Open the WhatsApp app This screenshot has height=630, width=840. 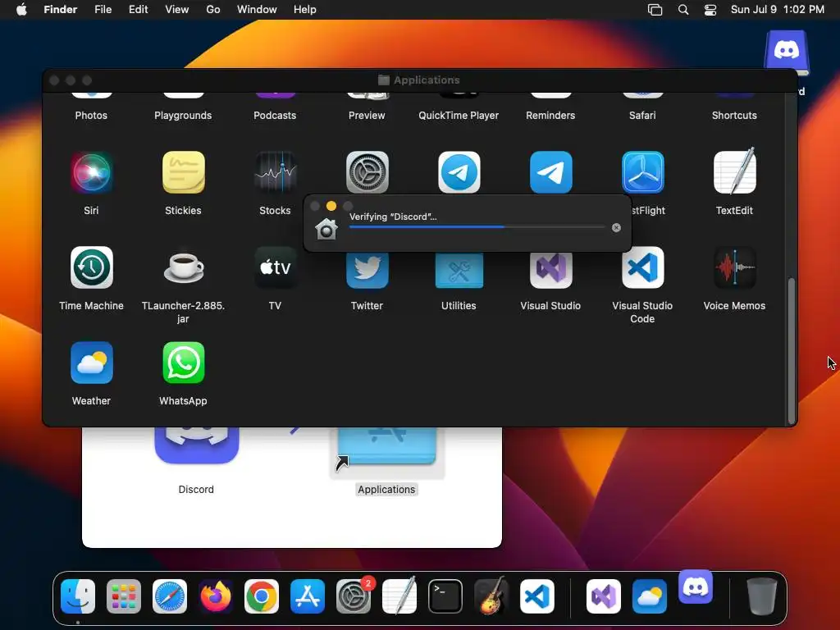click(x=183, y=363)
